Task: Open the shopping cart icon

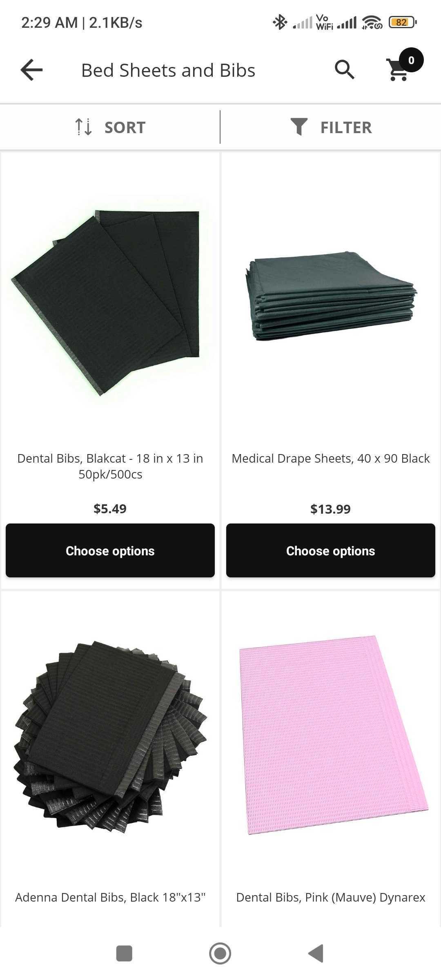Action: tap(398, 70)
